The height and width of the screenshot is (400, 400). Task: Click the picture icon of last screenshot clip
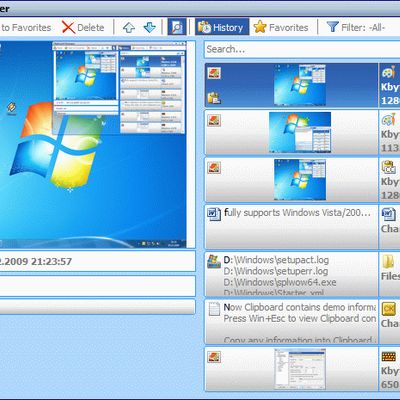[x=214, y=357]
